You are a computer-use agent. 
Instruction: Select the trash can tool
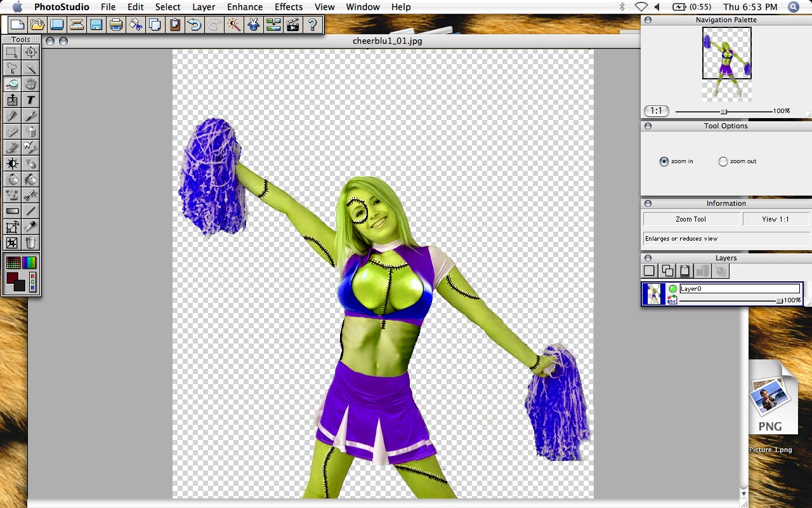30,243
